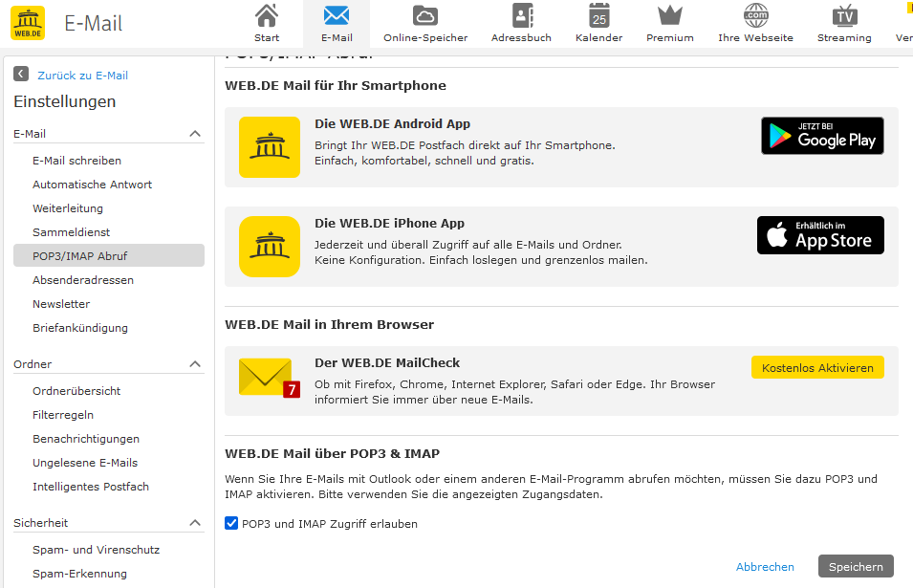Click the WEB.DE logo icon
Image resolution: width=913 pixels, height=588 pixels.
tap(28, 23)
